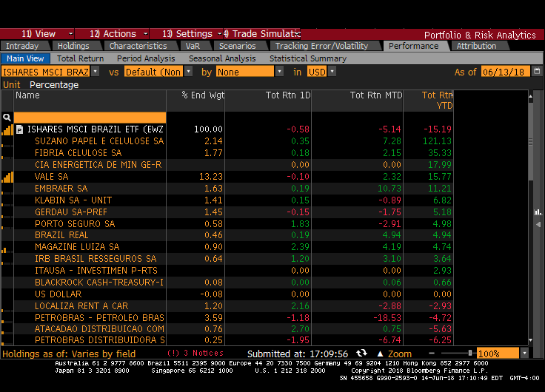Switch to the Characteristics tab
Screen dimensions: 545x392
click(x=138, y=46)
